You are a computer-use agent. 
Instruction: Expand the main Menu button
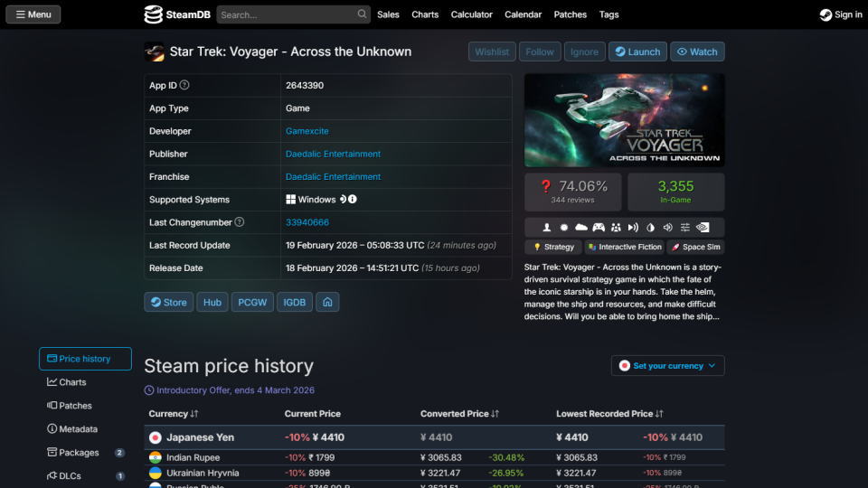tap(33, 14)
